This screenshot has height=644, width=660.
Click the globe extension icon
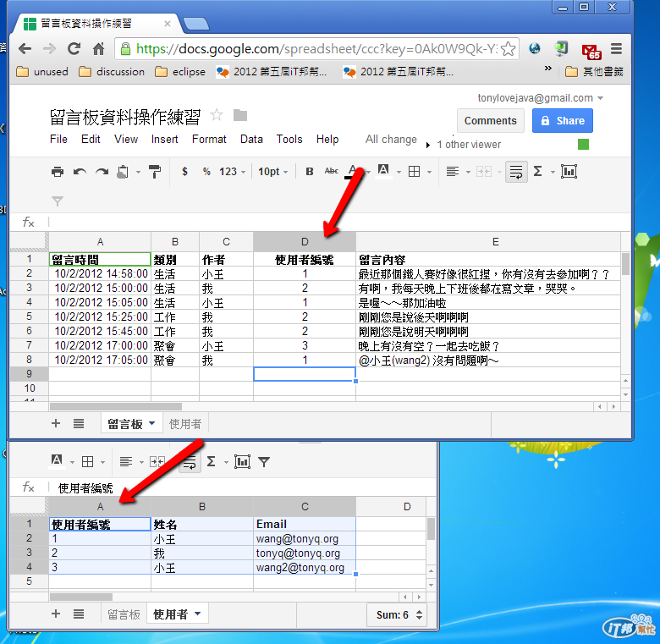click(535, 48)
